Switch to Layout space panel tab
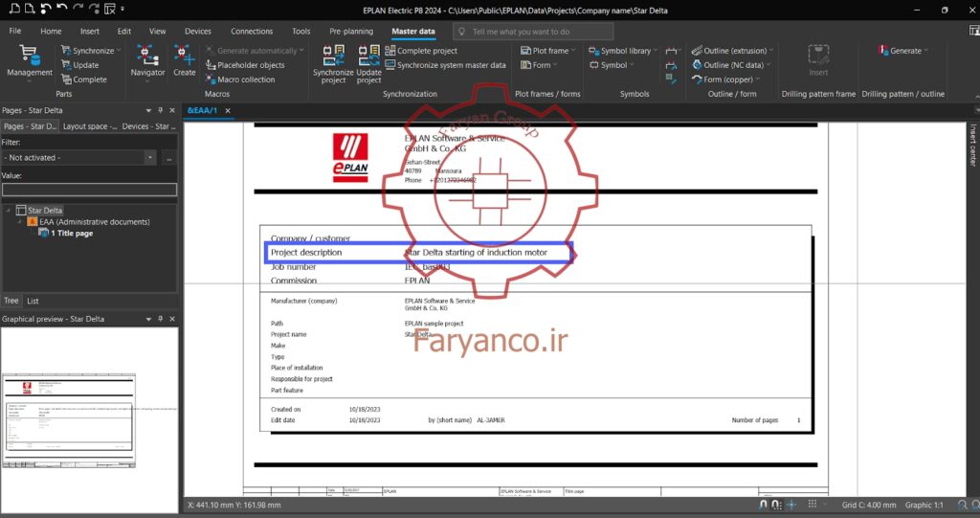The image size is (980, 518). (x=89, y=126)
